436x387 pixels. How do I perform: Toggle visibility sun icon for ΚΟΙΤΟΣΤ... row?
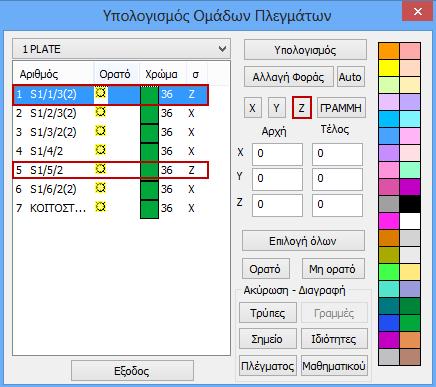[100, 207]
